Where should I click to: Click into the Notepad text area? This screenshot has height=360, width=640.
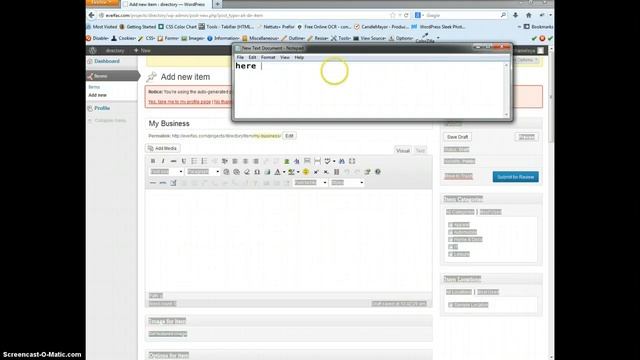click(369, 90)
